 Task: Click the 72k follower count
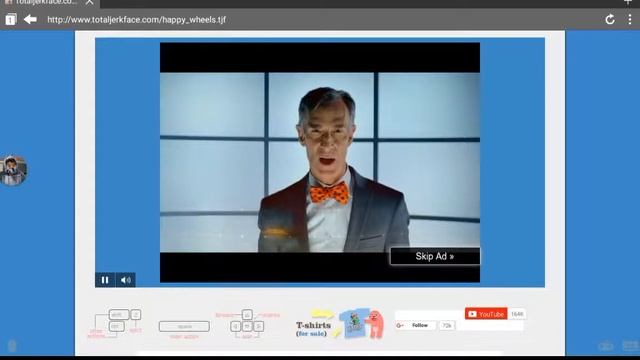pos(447,325)
